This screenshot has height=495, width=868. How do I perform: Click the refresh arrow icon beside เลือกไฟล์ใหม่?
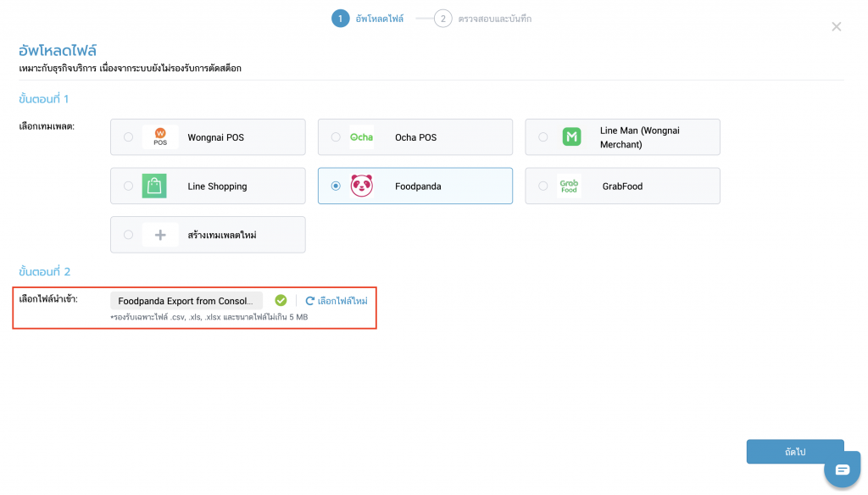[x=310, y=301]
